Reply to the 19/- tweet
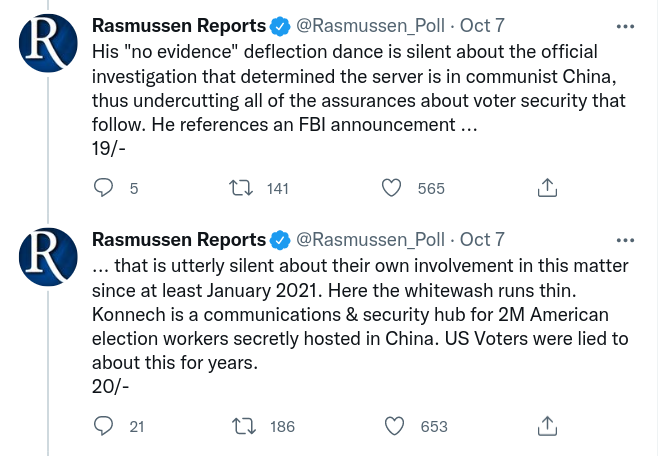Viewport: 670px width, 456px height. tap(103, 188)
